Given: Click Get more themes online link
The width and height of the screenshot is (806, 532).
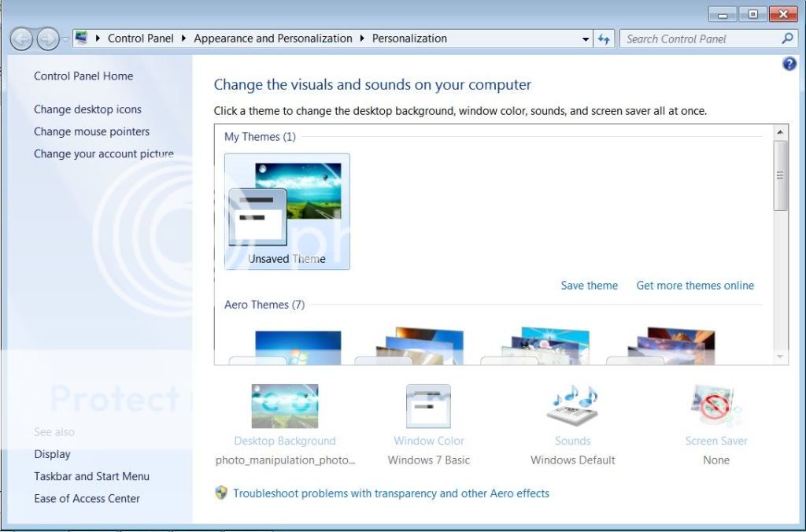Looking at the screenshot, I should [695, 285].
